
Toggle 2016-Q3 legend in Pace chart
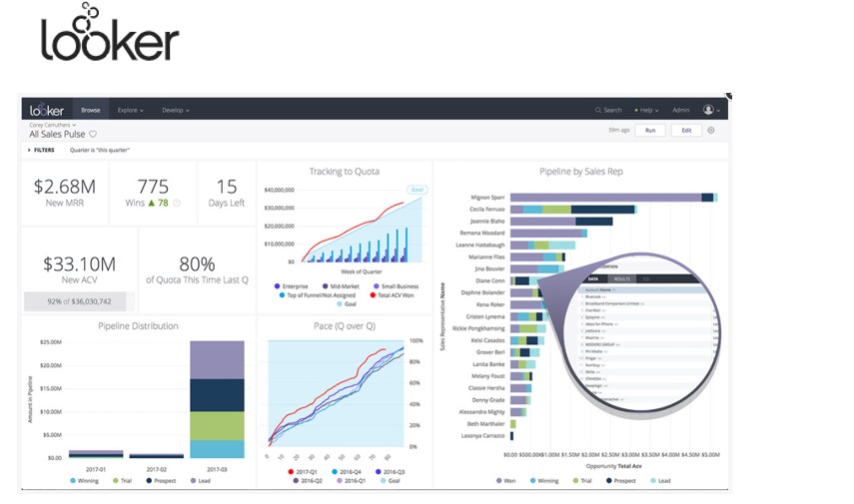pos(390,472)
